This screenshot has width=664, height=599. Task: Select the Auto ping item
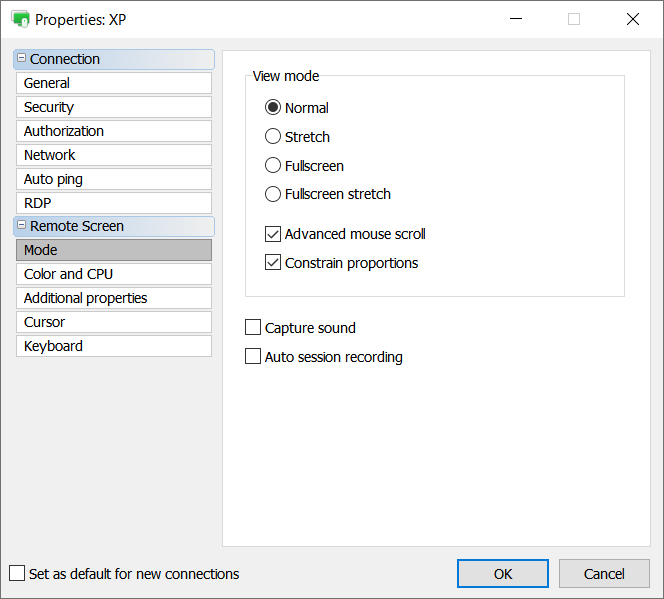click(x=113, y=179)
